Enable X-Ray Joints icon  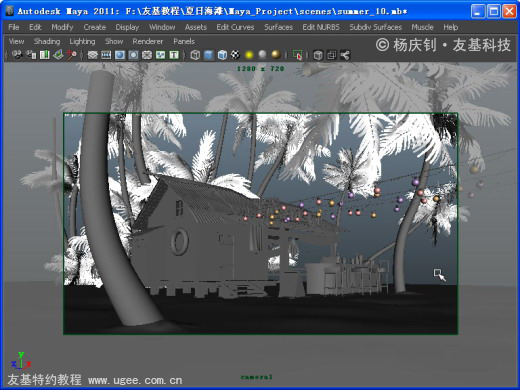click(345, 55)
